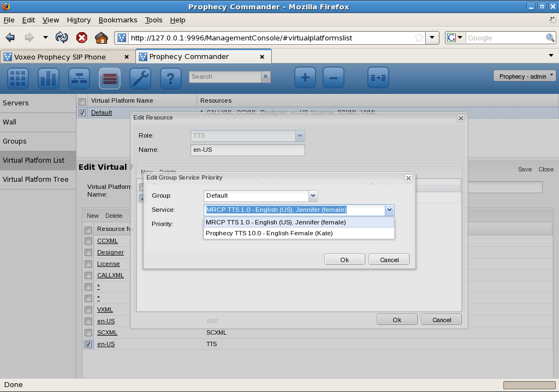Click the Google search magnifier icon
This screenshot has height=392, width=559.
pos(550,38)
